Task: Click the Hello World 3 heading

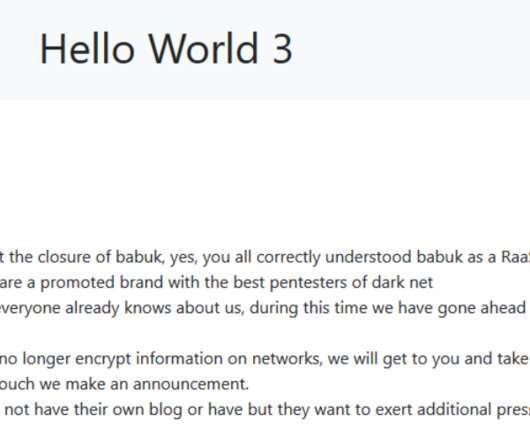Action: point(166,48)
